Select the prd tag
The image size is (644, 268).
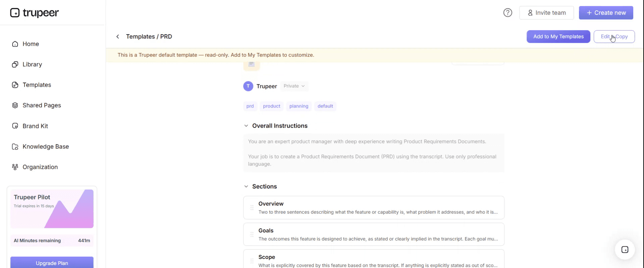tap(250, 106)
